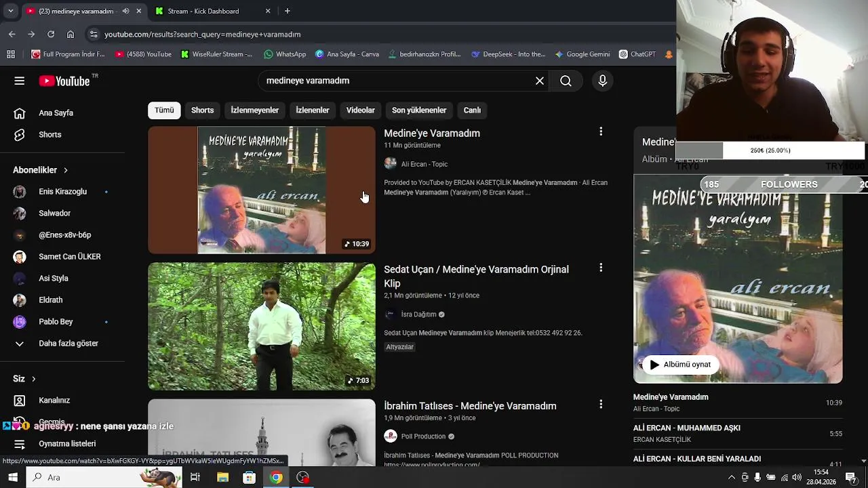
Task: Open the İbrahim Tatlıses - Medine'ye Varamadım title
Action: (470, 406)
